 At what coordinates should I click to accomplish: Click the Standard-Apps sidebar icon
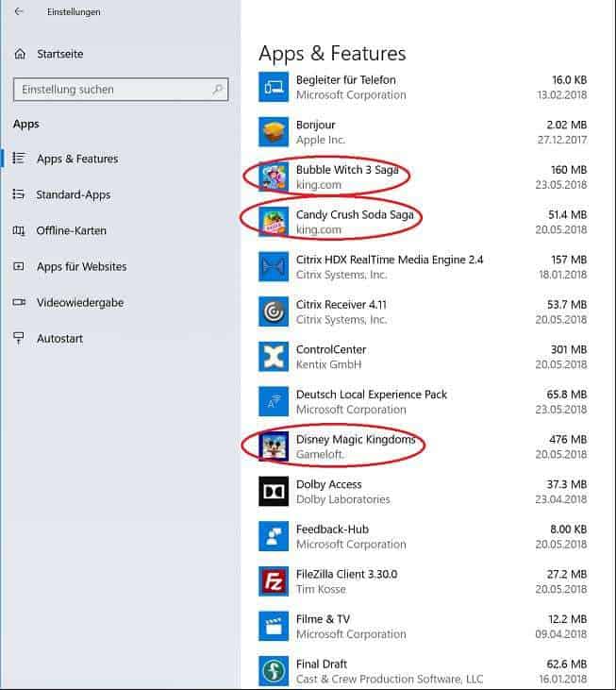click(19, 194)
